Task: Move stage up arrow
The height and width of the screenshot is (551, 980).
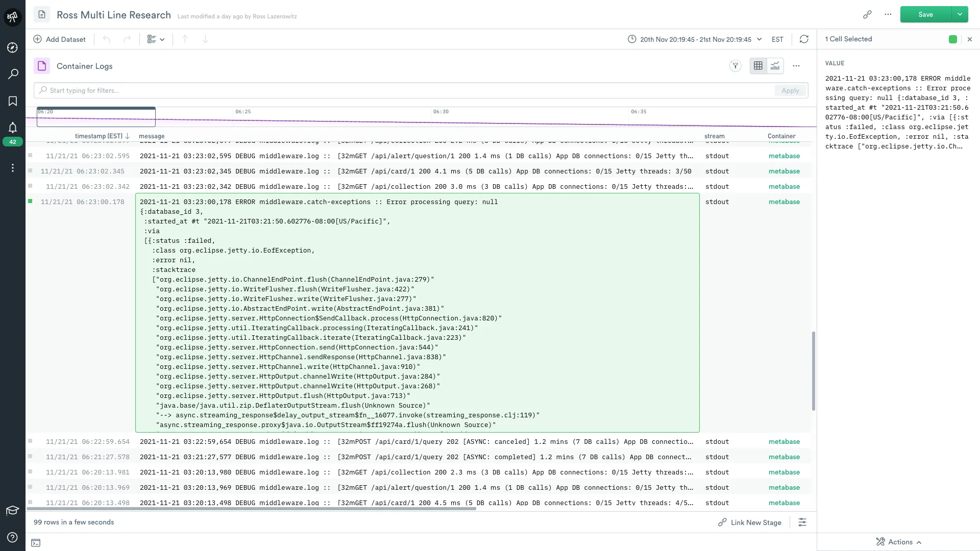Action: [x=185, y=39]
